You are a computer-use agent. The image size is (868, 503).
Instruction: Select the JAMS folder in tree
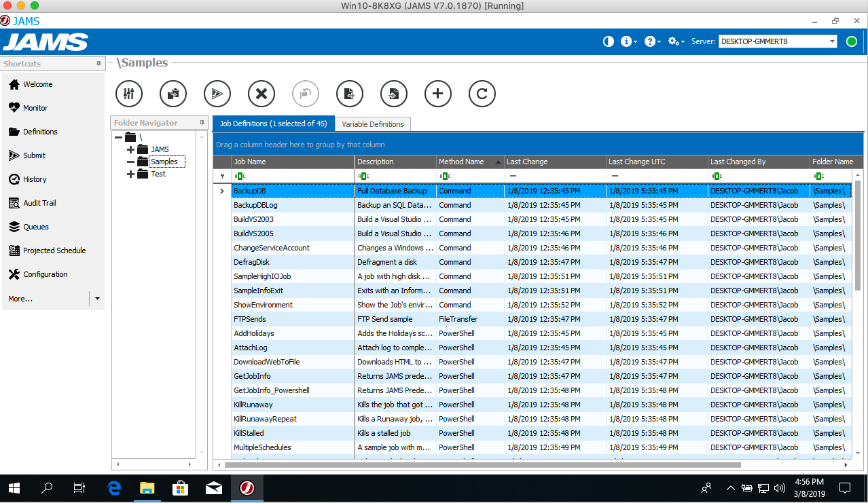click(160, 149)
